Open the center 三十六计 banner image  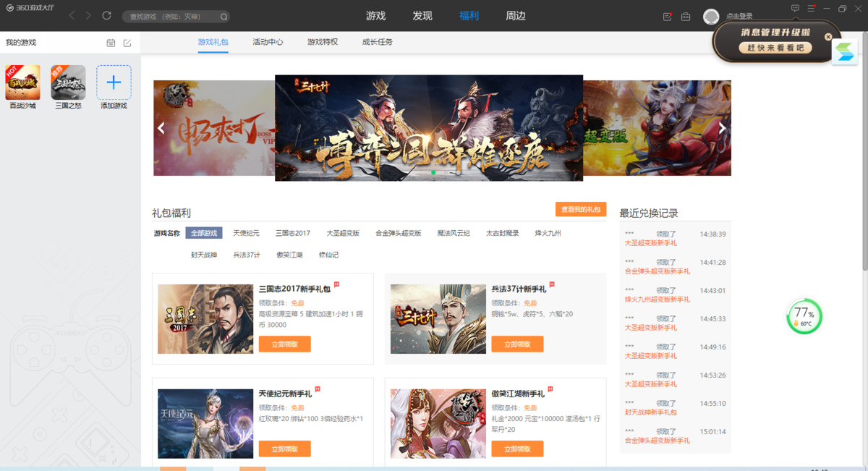coord(429,128)
